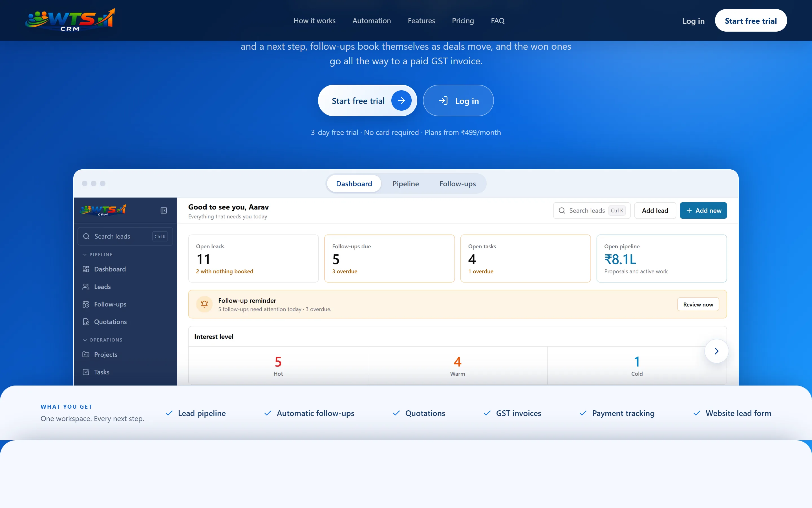Image resolution: width=812 pixels, height=508 pixels.
Task: Click the bell icon in the Follow-up reminder banner
Action: 204,304
